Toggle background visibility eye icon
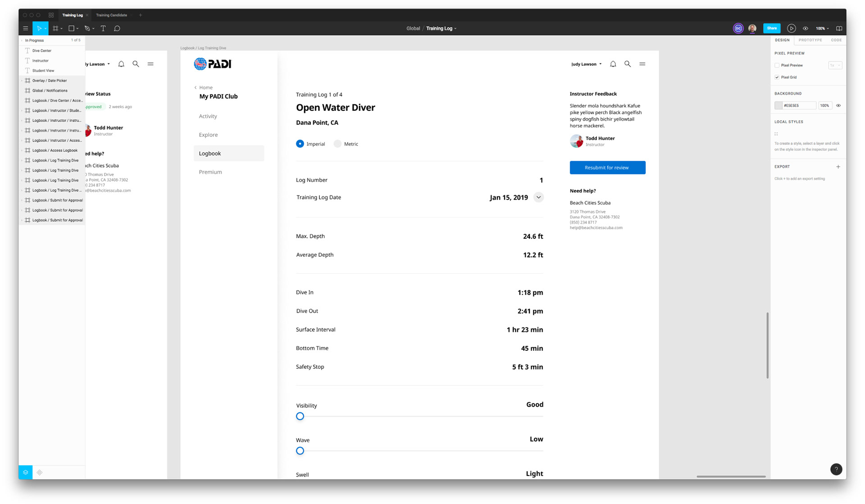The image size is (865, 504). pyautogui.click(x=838, y=105)
